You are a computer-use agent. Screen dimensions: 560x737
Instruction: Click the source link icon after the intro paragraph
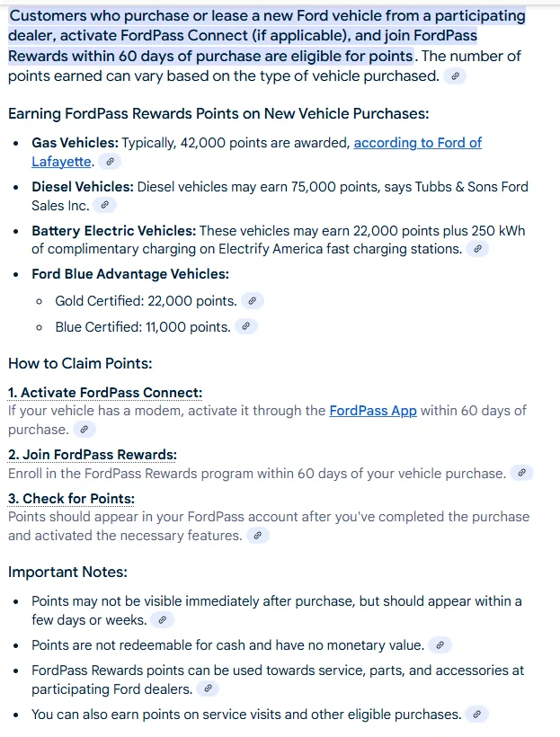[455, 76]
